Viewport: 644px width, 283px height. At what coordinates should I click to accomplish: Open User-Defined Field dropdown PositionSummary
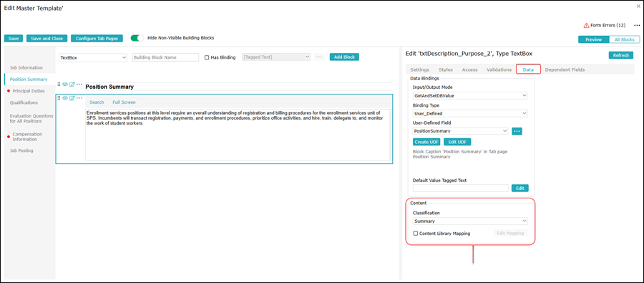(x=461, y=131)
